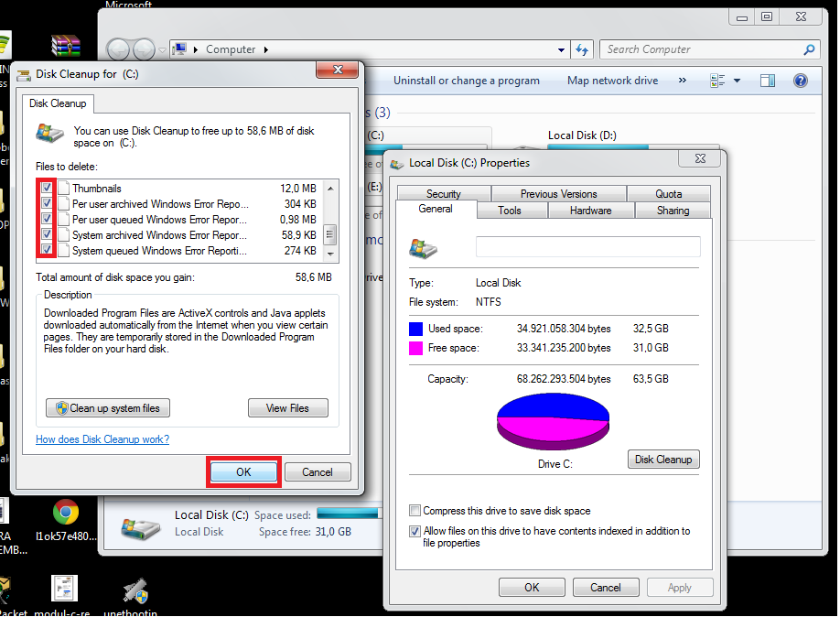The height and width of the screenshot is (617, 840).
Task: Click the View Files button
Action: coord(287,408)
